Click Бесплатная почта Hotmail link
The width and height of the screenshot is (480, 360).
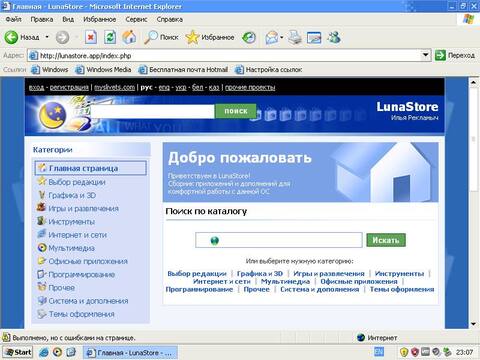coord(183,69)
